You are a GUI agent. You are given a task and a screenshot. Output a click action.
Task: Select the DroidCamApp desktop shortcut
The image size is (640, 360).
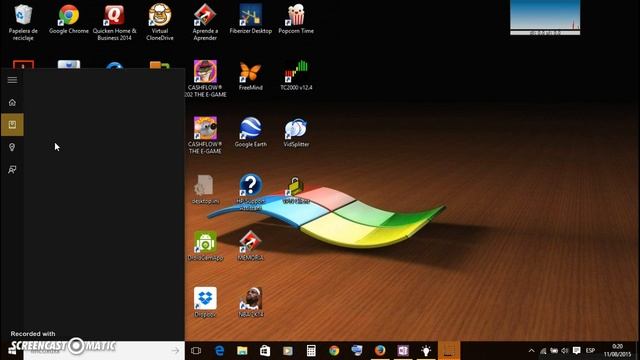pos(205,246)
